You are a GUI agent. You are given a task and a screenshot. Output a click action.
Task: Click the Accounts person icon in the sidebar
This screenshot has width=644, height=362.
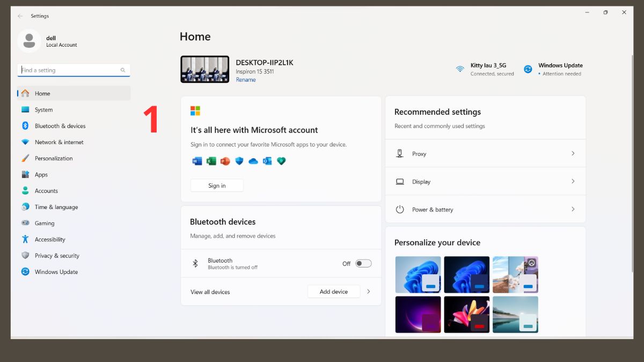[x=25, y=190]
